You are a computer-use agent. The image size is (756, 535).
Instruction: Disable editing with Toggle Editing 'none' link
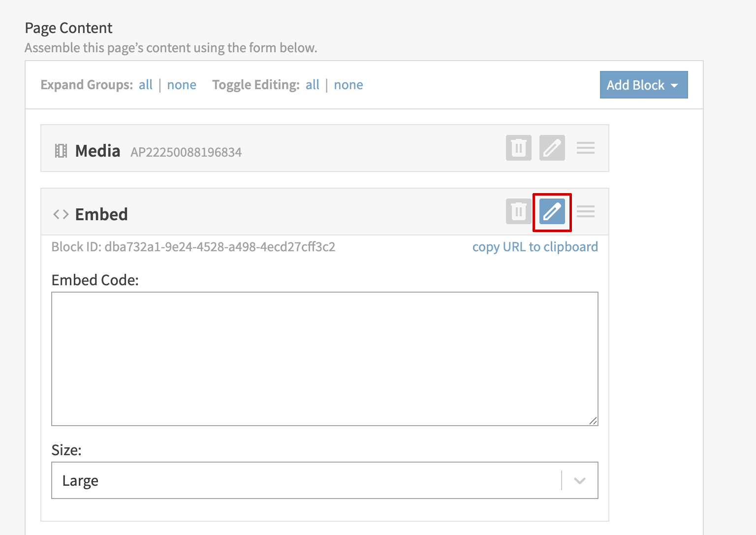coord(348,85)
